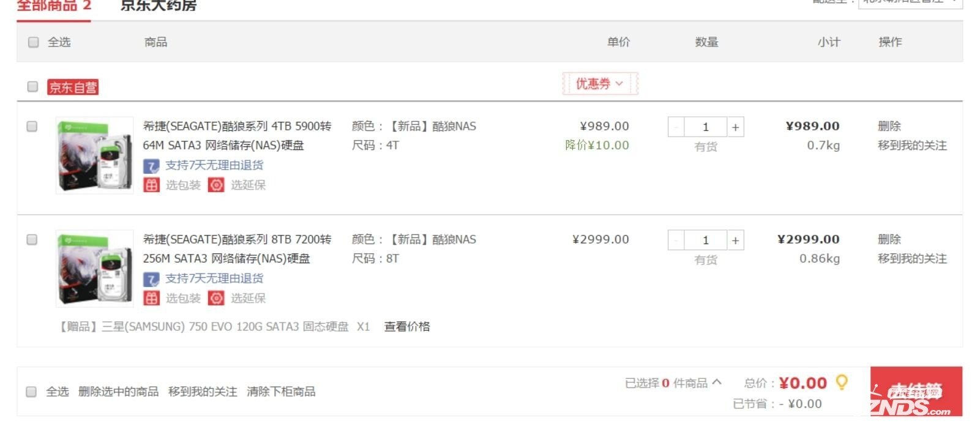The width and height of the screenshot is (980, 440).
Task: Open the 优惠券 coupon dropdown
Action: (600, 84)
